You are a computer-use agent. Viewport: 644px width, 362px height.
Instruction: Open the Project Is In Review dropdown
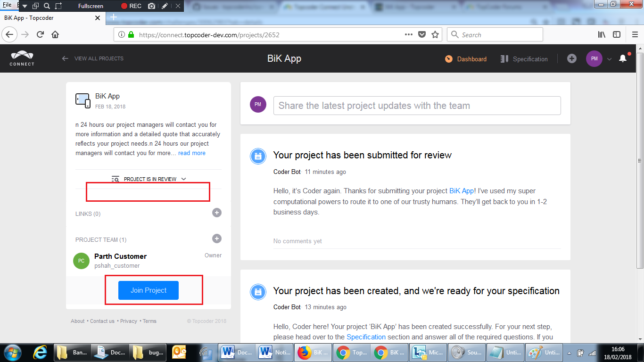[x=149, y=179]
